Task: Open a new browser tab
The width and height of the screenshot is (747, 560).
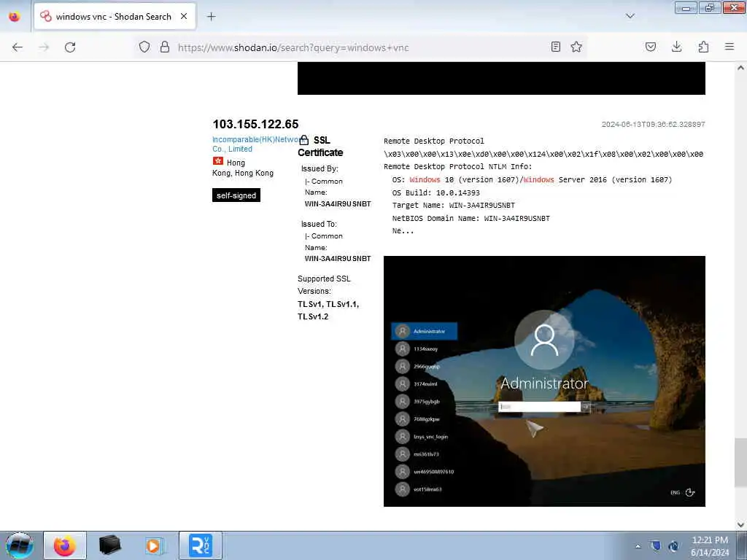Action: click(211, 17)
